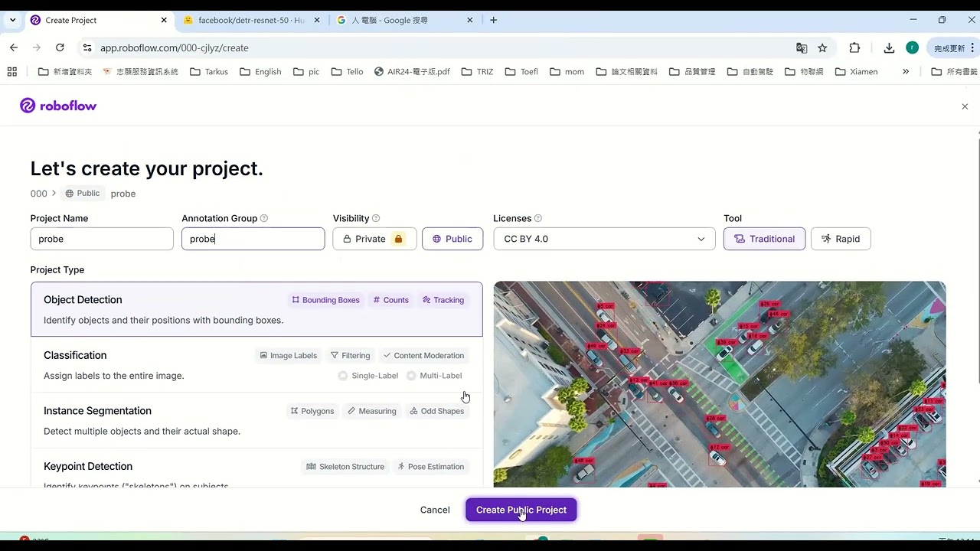Open the Chrome profile avatar
Viewport: 980px width, 551px height.
(912, 47)
